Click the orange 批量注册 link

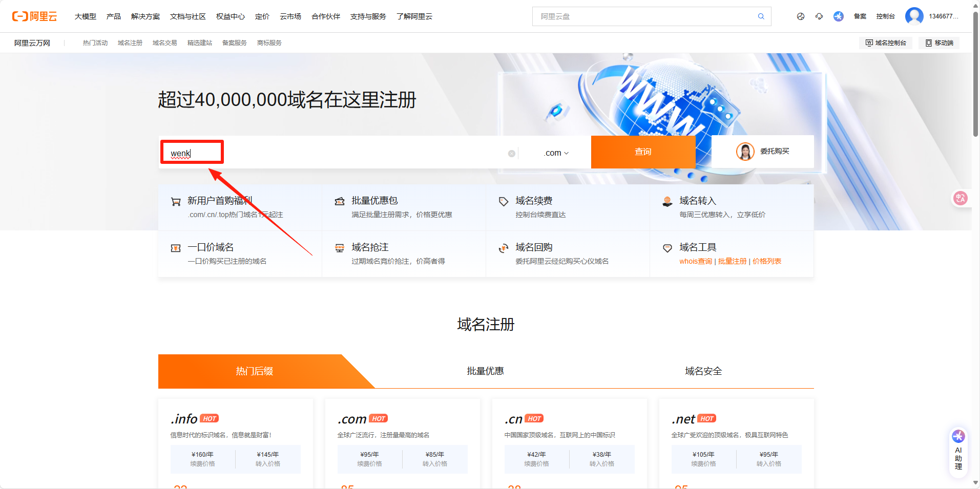(732, 261)
